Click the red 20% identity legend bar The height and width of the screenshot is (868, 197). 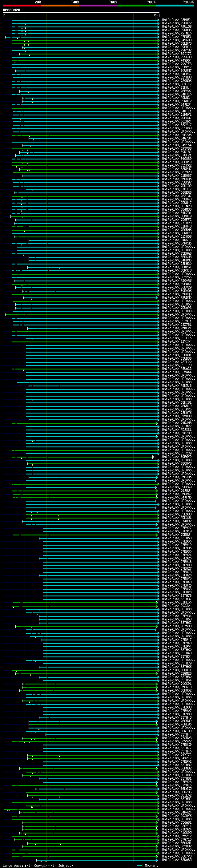click(22, 6)
